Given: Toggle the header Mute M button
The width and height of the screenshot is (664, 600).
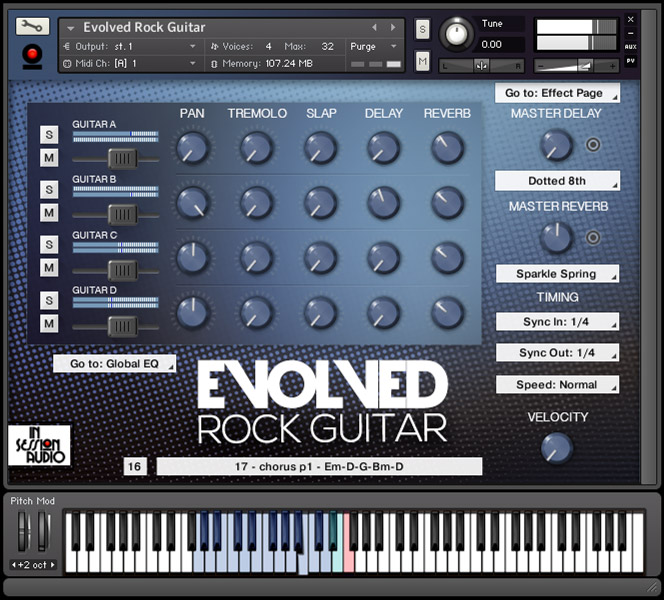Looking at the screenshot, I should tap(422, 61).
